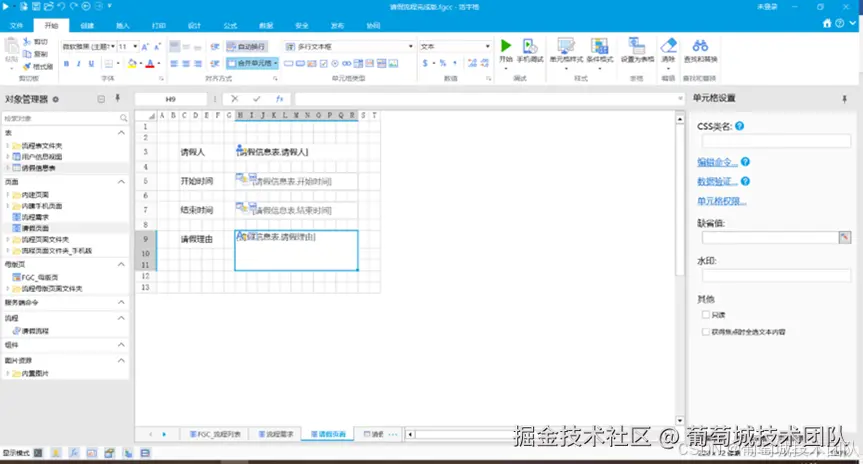Viewport: 863px width, 464px height.
Task: Toggle 自动换行 wrap text
Action: pyautogui.click(x=246, y=47)
